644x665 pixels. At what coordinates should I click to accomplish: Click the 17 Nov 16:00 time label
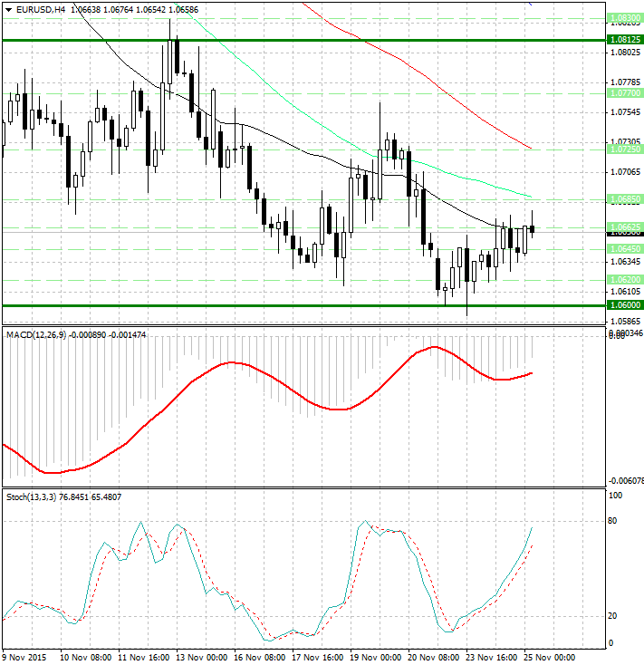[x=318, y=658]
